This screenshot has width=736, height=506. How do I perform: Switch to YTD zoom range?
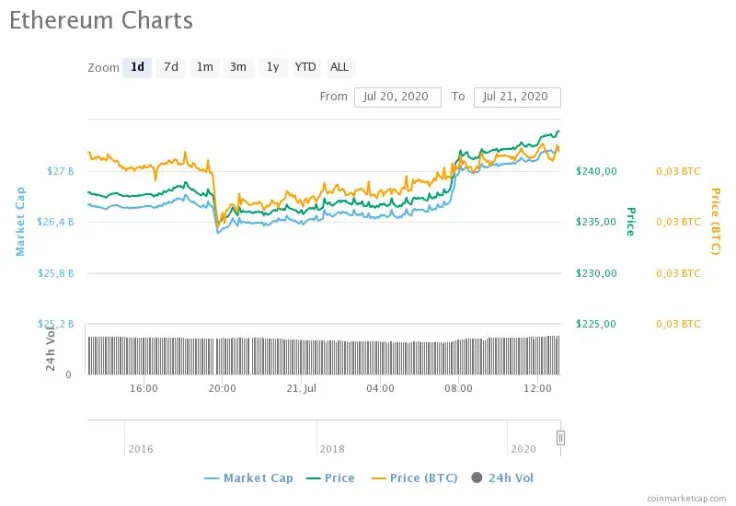[x=305, y=67]
